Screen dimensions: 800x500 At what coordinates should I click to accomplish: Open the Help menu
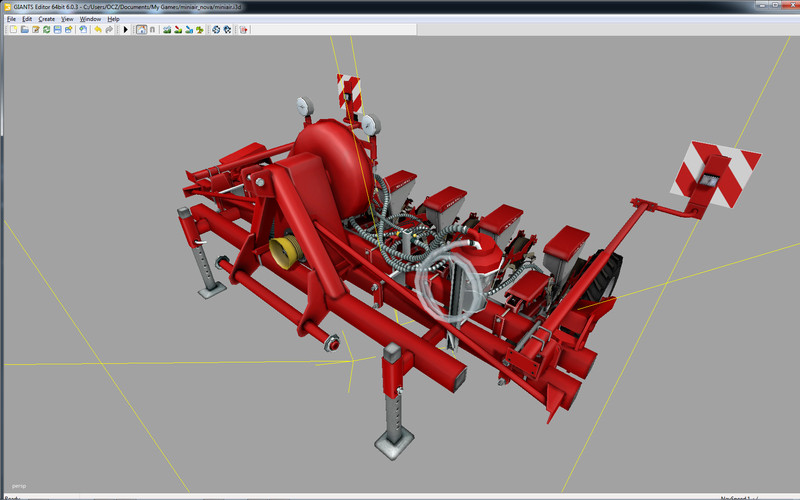point(113,19)
